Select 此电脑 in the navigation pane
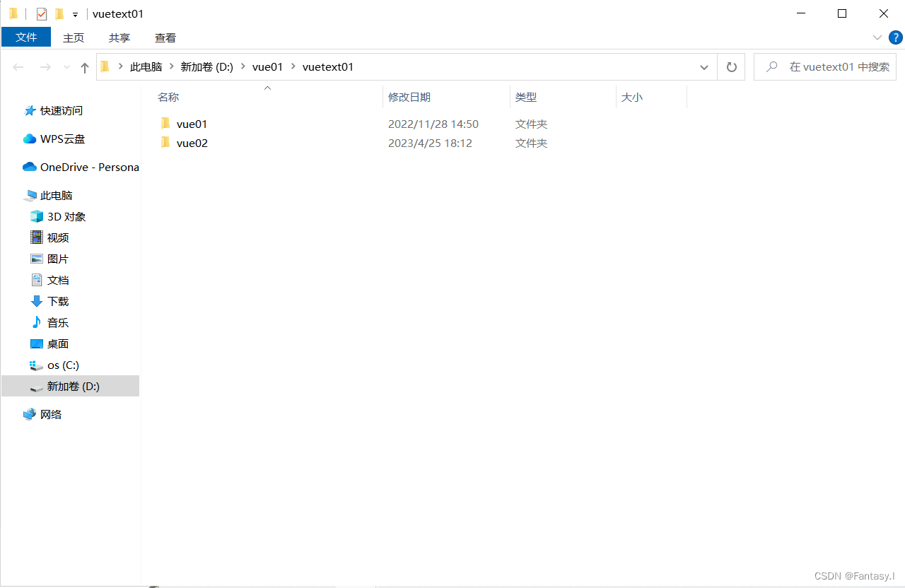 tap(57, 196)
